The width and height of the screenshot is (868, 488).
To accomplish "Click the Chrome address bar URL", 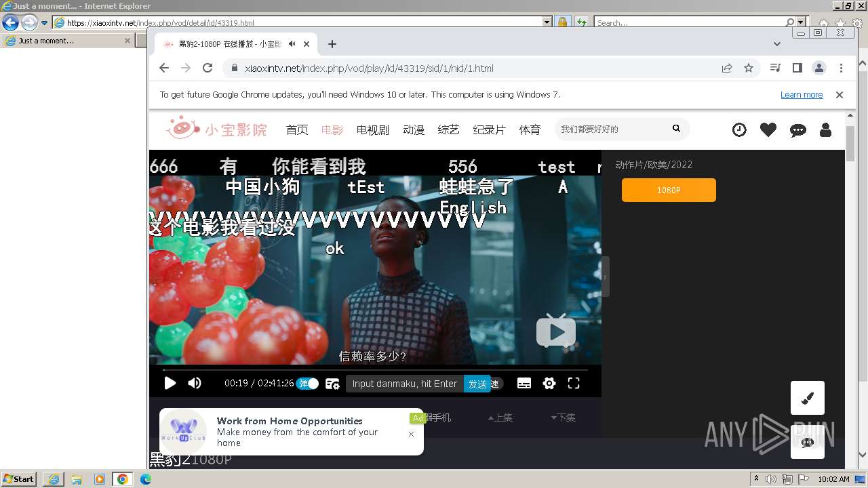I will pos(369,68).
